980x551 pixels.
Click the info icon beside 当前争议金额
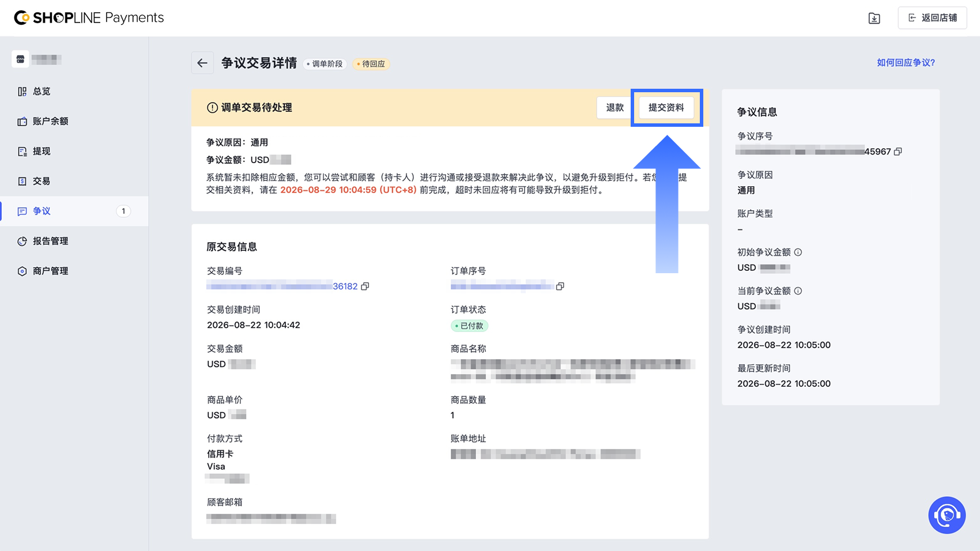tap(798, 291)
